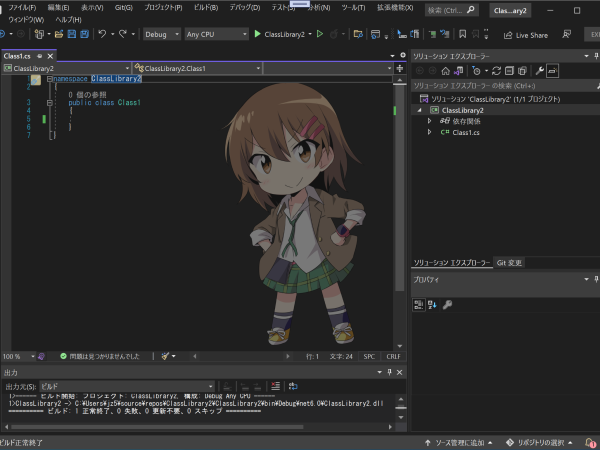Collapse the Class1 class code outline

point(49,103)
